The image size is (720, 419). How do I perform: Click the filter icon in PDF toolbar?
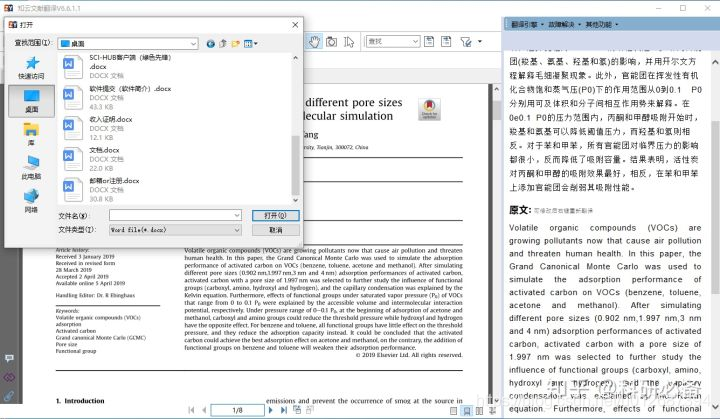click(x=466, y=42)
